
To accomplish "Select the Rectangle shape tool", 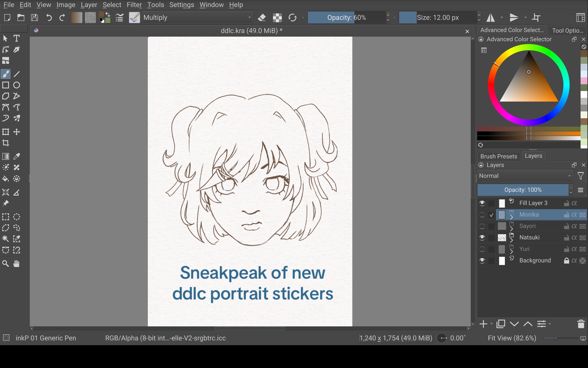I will [x=6, y=85].
